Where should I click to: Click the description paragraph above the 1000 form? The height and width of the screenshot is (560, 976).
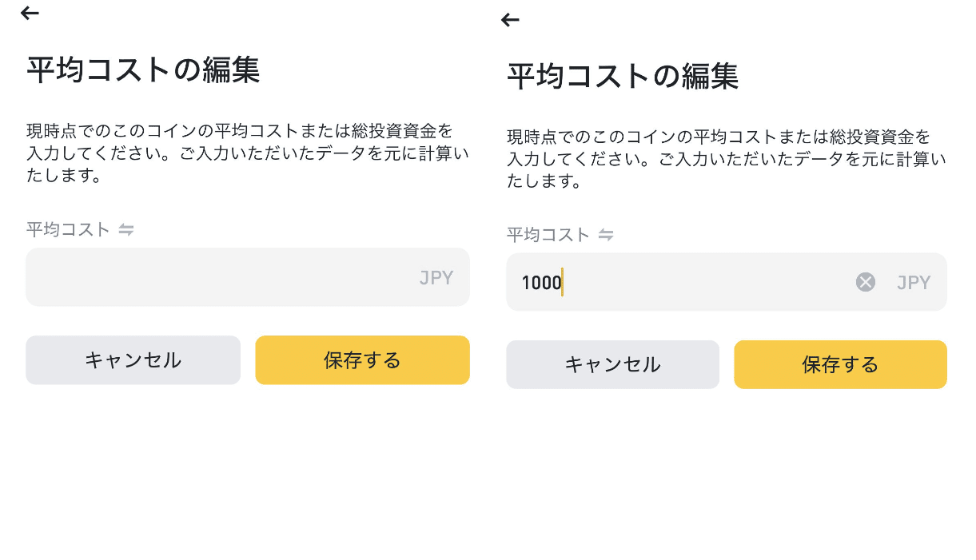pyautogui.click(x=727, y=159)
